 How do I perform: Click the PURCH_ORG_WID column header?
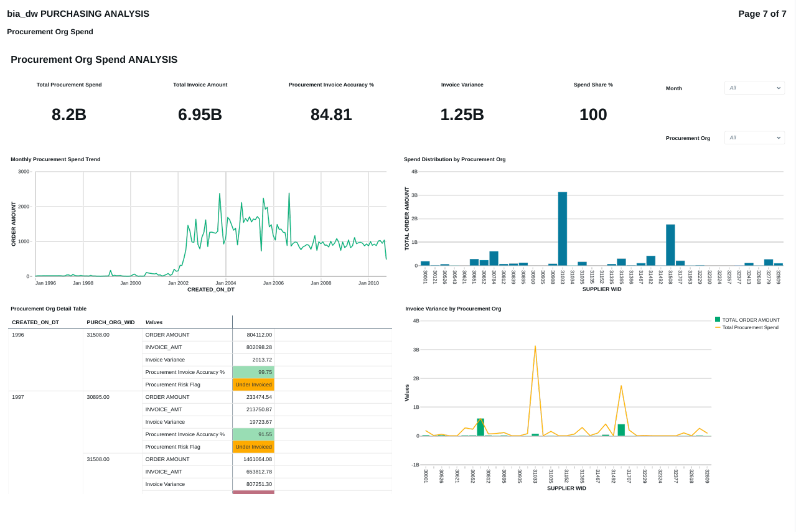[111, 322]
